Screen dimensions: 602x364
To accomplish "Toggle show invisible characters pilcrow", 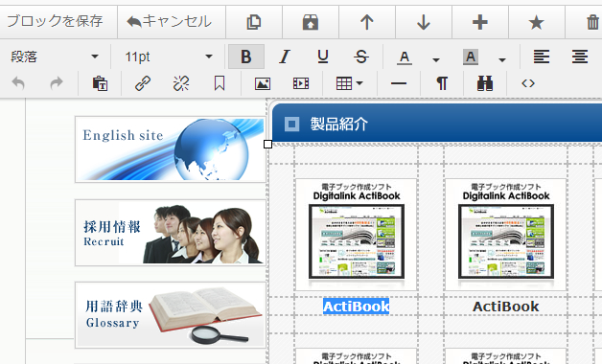I will pyautogui.click(x=442, y=83).
